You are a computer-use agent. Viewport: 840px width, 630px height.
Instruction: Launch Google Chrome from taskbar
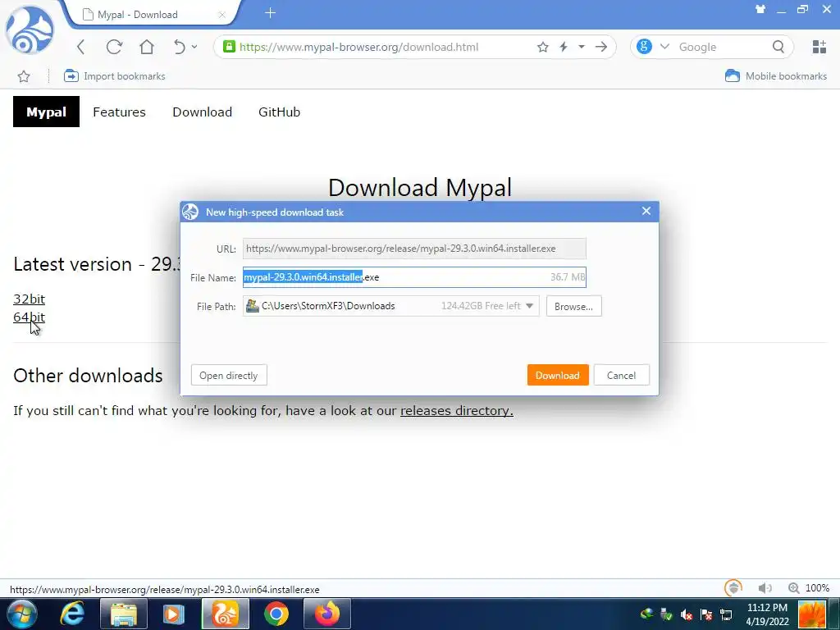click(x=276, y=614)
